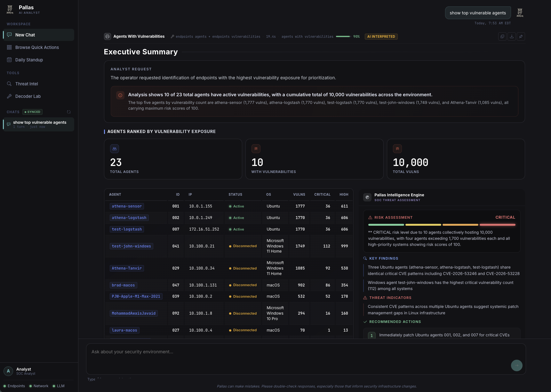Viewport: 551px width, 392px height.
Task: Click the Threat Indicators warning icon
Action: pos(365,298)
